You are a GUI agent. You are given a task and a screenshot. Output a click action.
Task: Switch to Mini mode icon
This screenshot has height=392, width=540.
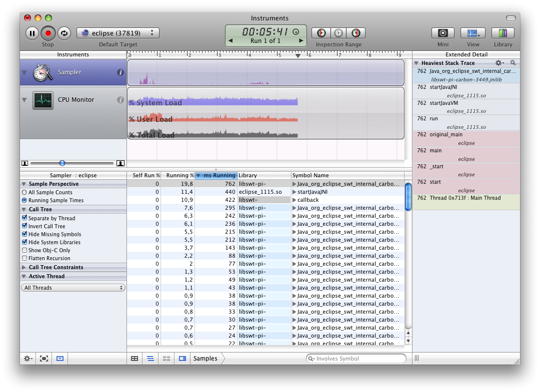442,33
